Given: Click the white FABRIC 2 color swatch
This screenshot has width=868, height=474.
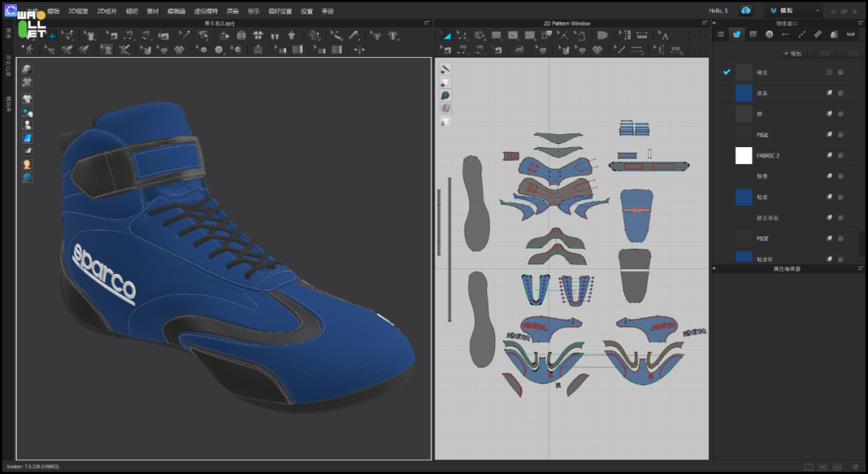Looking at the screenshot, I should [743, 155].
